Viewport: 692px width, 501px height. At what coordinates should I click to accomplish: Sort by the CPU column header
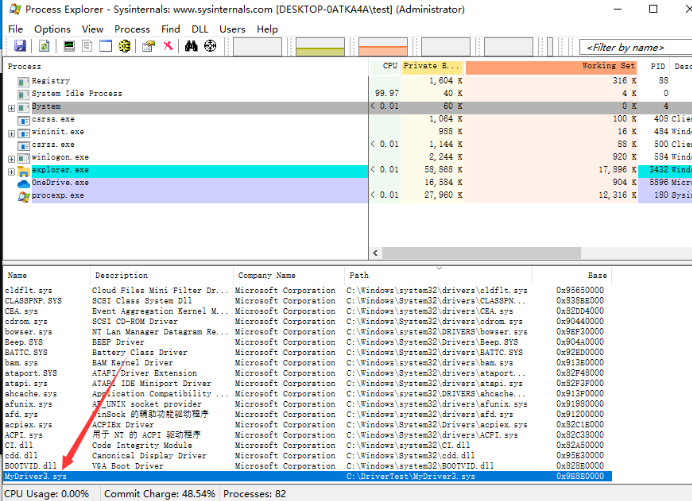click(385, 66)
